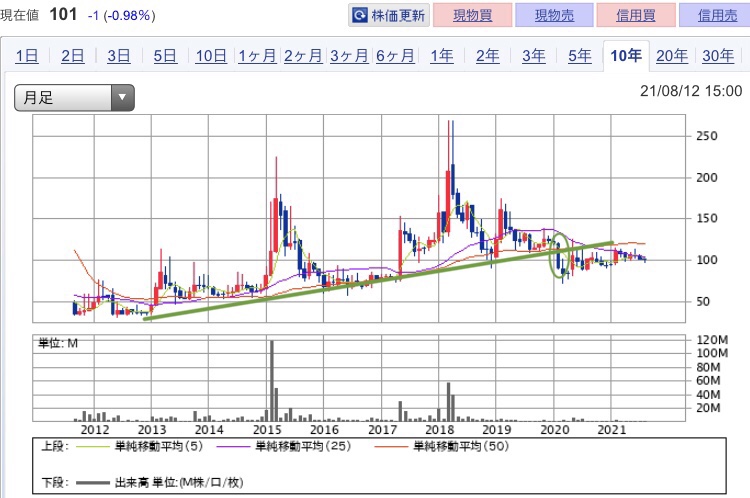The height and width of the screenshot is (498, 750).
Task: Open the 信用買 margin buy link
Action: click(x=636, y=15)
